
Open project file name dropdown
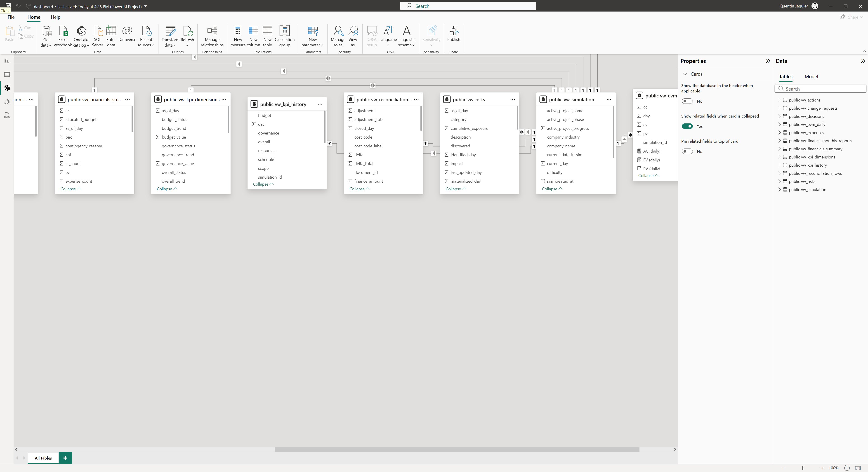pyautogui.click(x=145, y=6)
